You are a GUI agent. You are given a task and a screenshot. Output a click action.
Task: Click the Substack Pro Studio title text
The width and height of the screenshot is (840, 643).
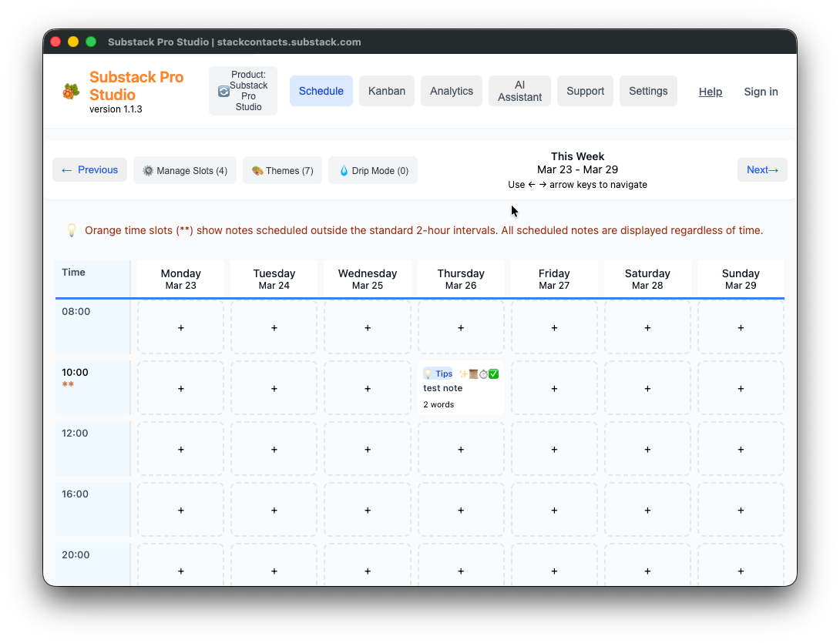tap(136, 85)
